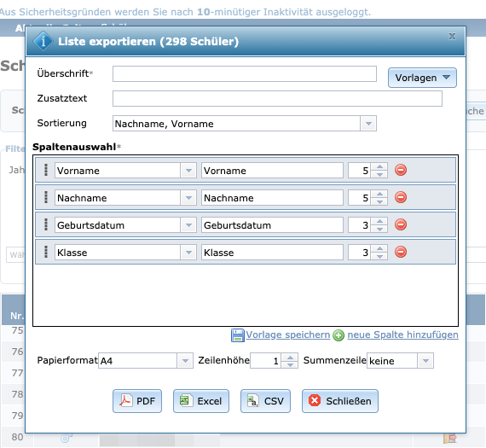Open the Nachname field dropdown
Screen dimensions: 486x448
click(188, 198)
